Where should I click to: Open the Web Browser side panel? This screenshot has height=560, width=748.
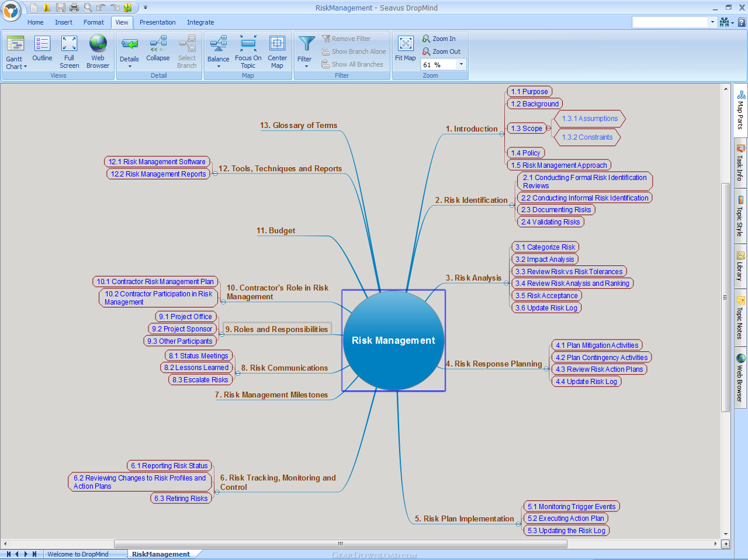click(x=740, y=378)
